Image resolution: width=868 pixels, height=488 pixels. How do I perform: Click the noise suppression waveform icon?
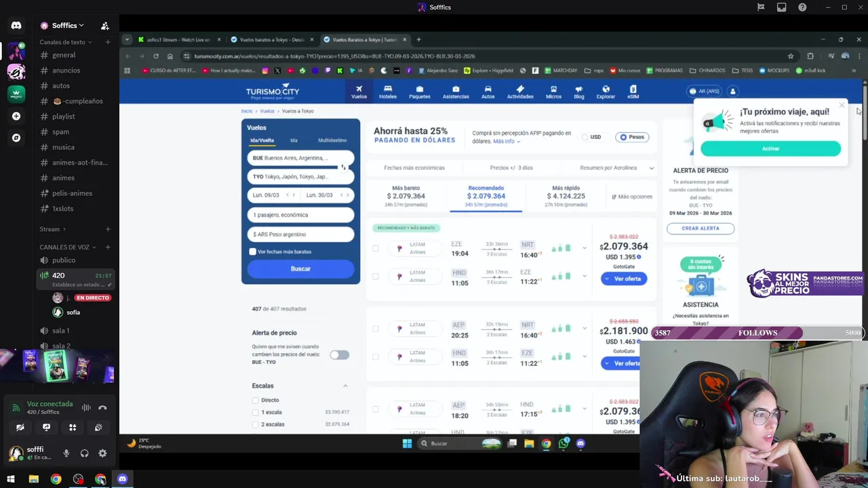coord(86,407)
